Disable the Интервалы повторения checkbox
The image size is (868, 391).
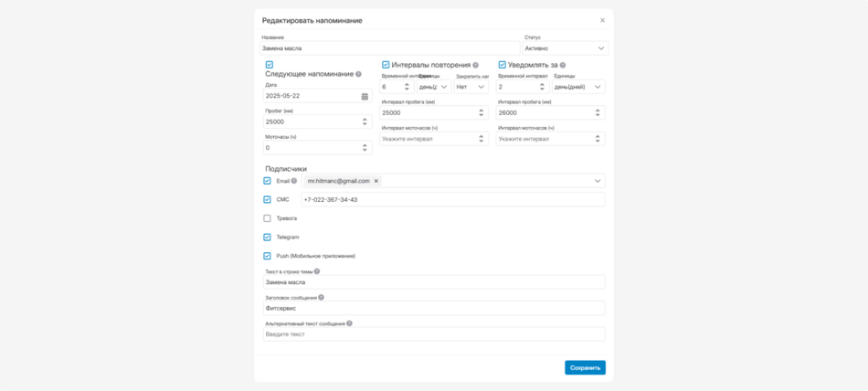(x=386, y=65)
